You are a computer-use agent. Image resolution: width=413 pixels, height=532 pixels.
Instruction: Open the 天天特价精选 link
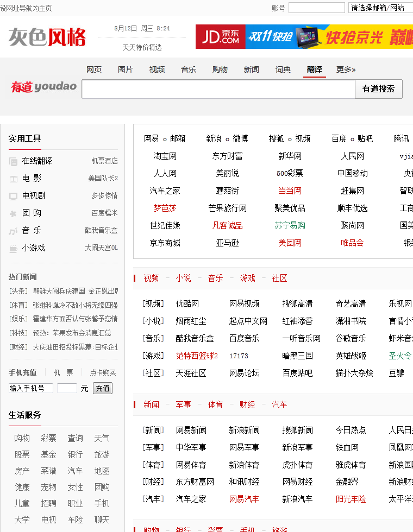pos(142,47)
